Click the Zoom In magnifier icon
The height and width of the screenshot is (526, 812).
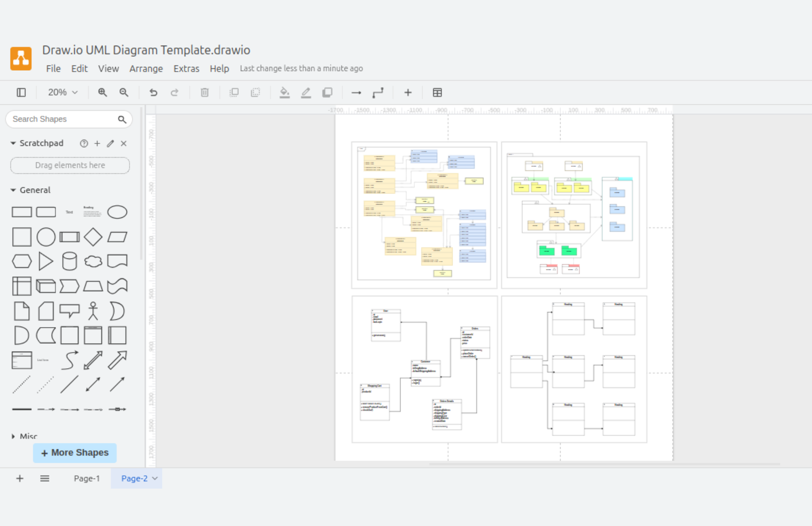coord(102,93)
